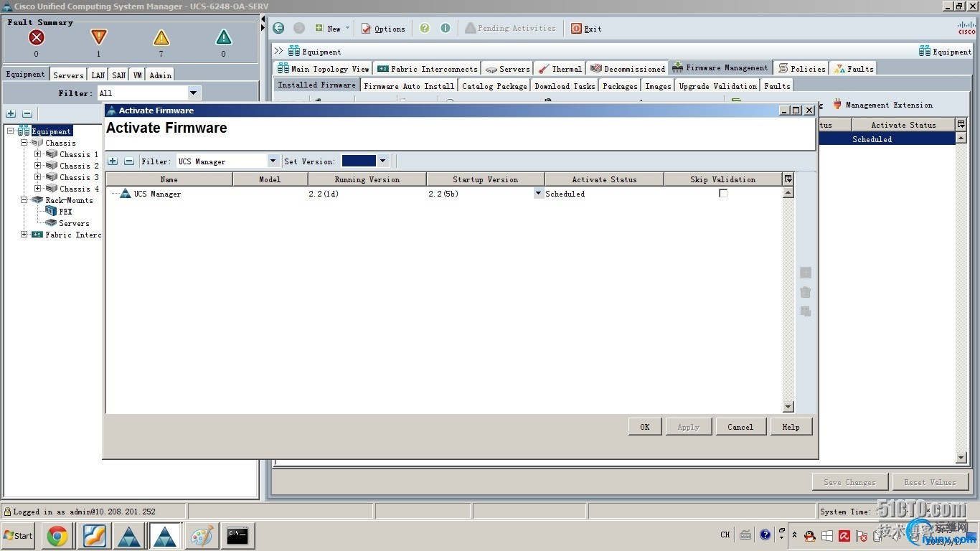The height and width of the screenshot is (551, 980).
Task: Click the QQ penguin tray icon
Action: click(810, 535)
